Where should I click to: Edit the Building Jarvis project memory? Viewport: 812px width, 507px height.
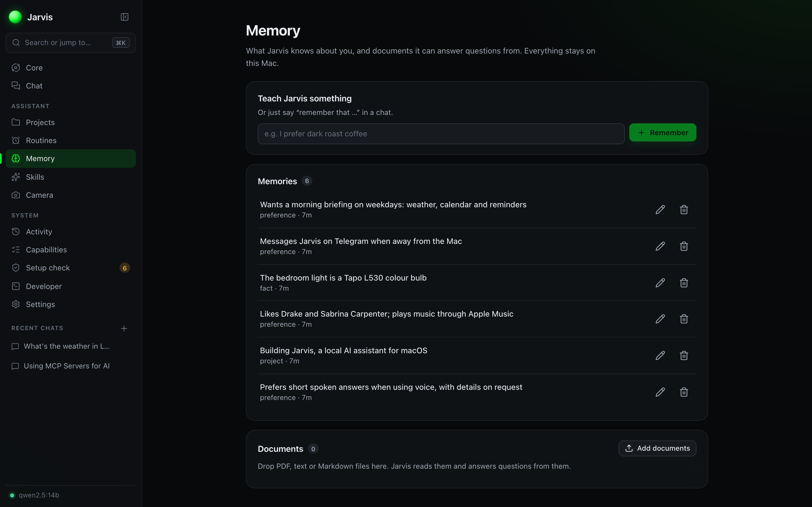tap(660, 355)
